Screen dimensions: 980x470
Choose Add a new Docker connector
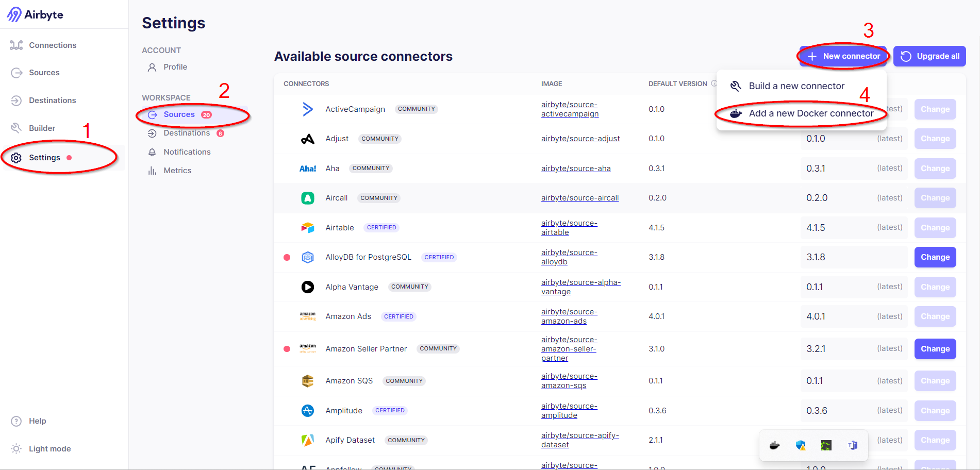click(810, 113)
